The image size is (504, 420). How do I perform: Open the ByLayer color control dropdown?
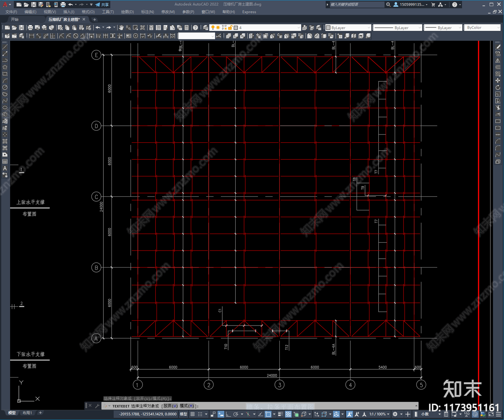[348, 28]
